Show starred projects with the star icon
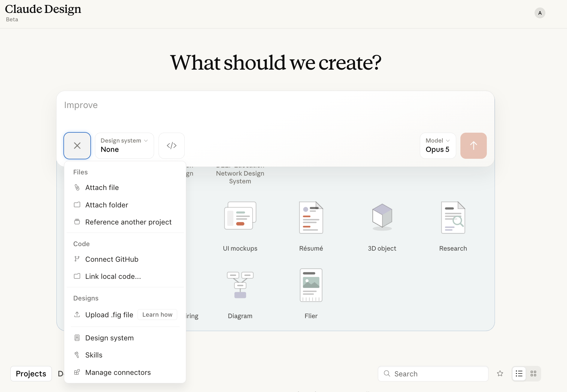Screen dimensions: 567x392 tap(500, 374)
